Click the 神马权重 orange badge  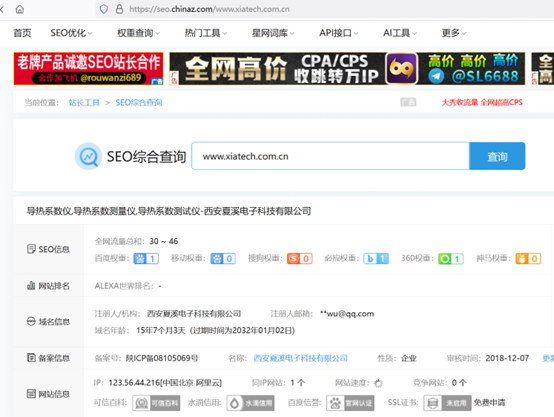tap(528, 259)
